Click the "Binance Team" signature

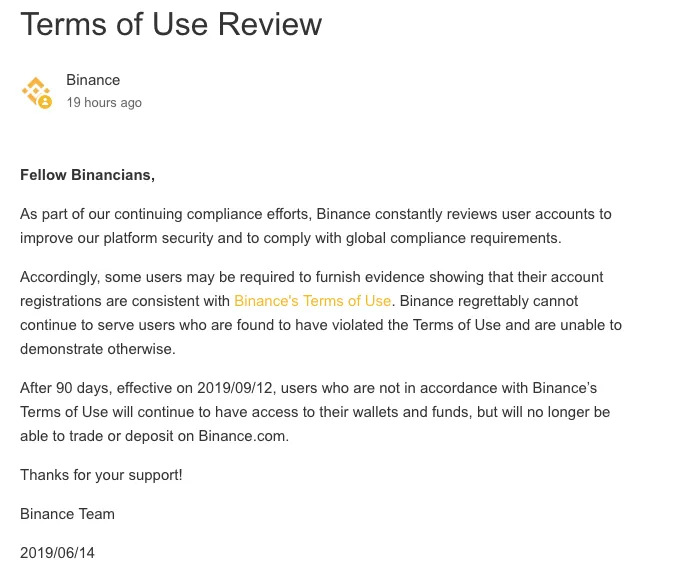[67, 514]
